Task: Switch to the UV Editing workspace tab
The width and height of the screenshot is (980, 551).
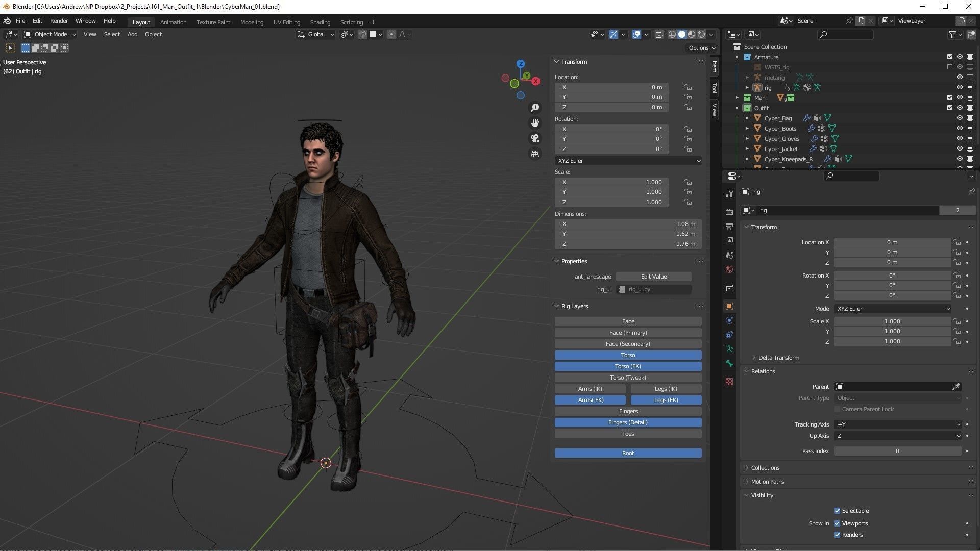Action: [x=286, y=22]
